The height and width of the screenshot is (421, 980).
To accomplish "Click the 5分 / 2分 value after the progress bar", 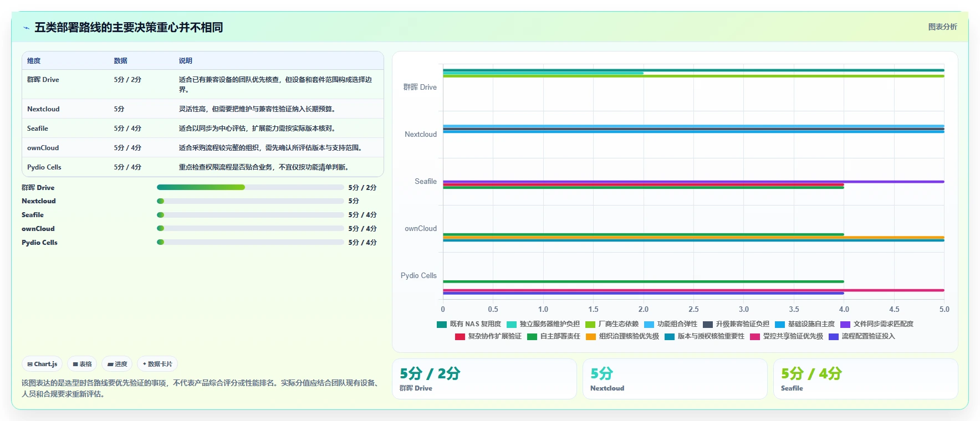I will [x=363, y=188].
